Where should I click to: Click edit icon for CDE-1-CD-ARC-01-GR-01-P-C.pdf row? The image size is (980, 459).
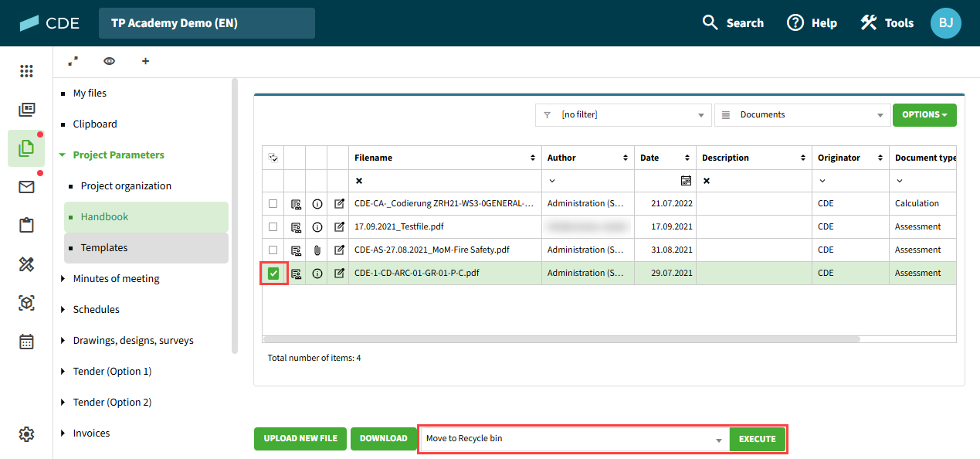click(339, 274)
